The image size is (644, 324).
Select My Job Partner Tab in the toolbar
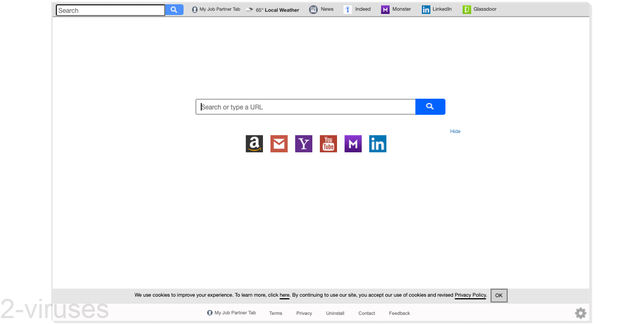(x=215, y=9)
